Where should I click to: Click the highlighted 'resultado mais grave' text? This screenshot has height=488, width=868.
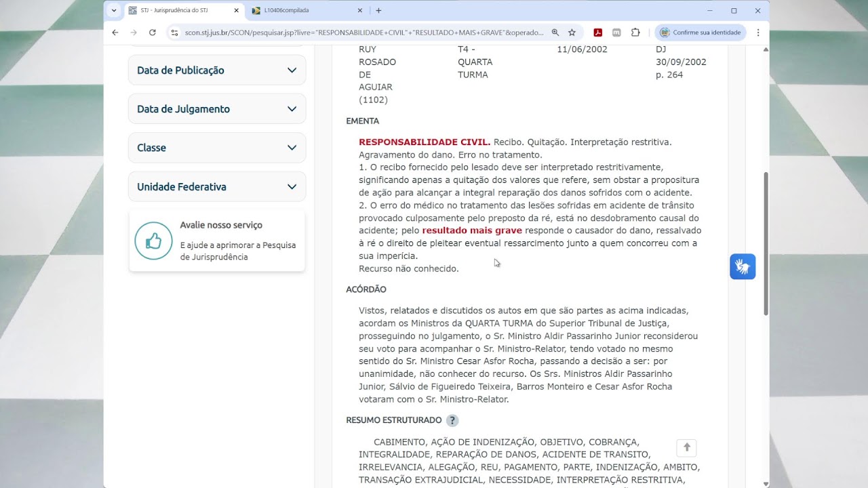tap(472, 230)
